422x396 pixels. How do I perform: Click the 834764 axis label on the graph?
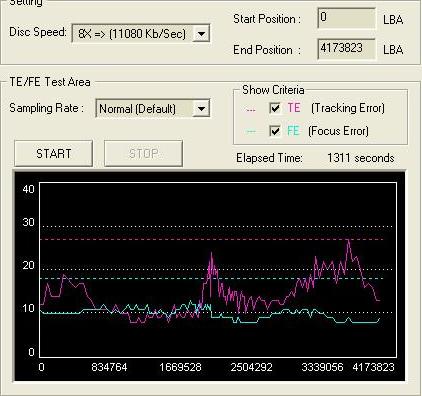(x=109, y=367)
